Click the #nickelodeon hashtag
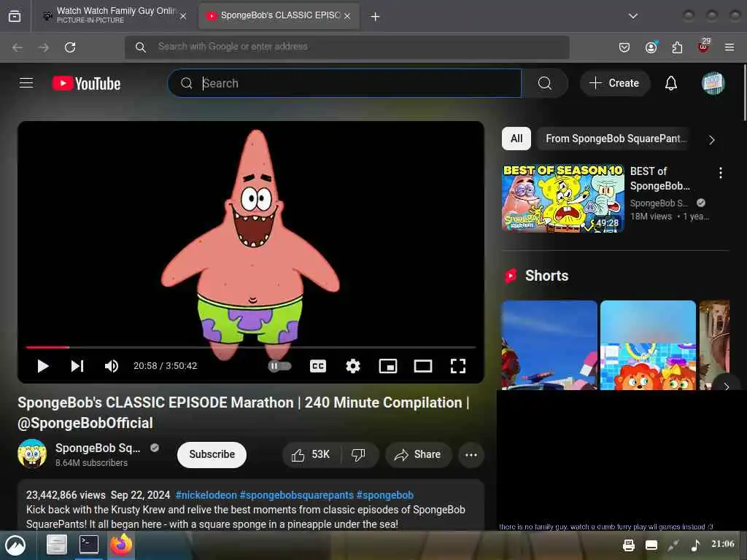The image size is (747, 560). point(206,495)
